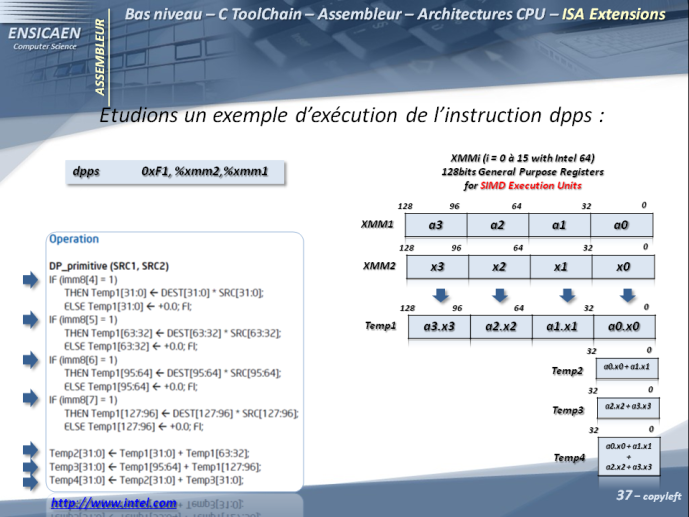Click 'ELSE Temp1[63:32] ← +0.0; FI;' line
Image resolution: width=689 pixels, height=517 pixels.
coord(131,346)
